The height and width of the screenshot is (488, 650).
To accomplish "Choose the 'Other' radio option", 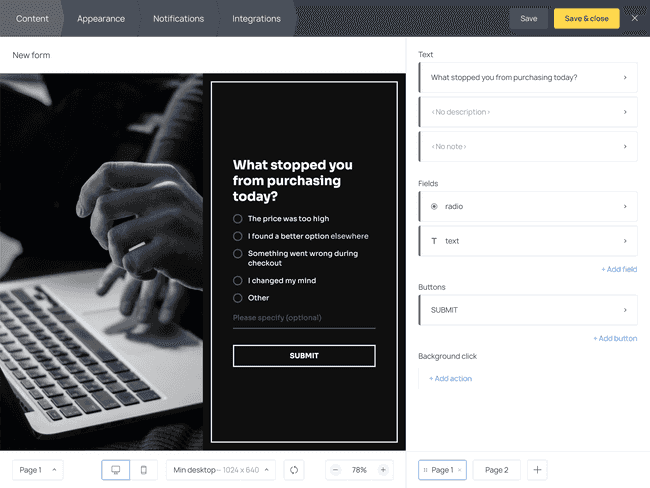I will [x=238, y=298].
